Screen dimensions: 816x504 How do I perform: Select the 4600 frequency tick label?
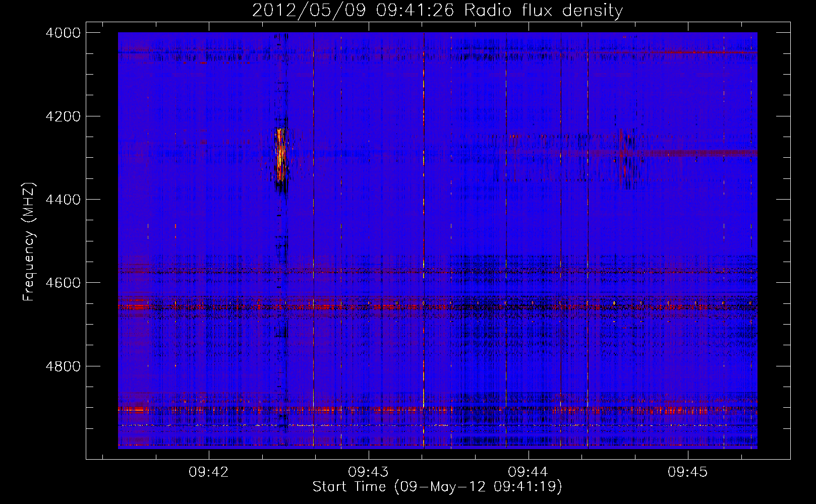(x=63, y=283)
